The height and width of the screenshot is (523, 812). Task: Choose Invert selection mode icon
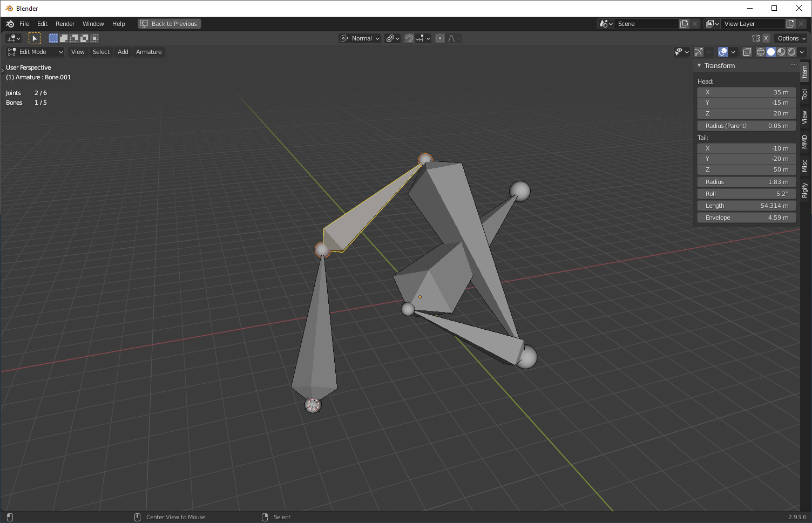[x=84, y=38]
